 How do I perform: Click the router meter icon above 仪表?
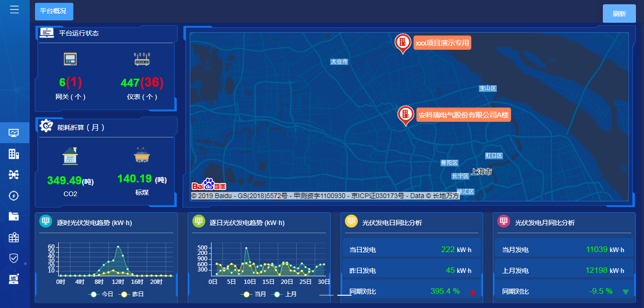pos(141,59)
